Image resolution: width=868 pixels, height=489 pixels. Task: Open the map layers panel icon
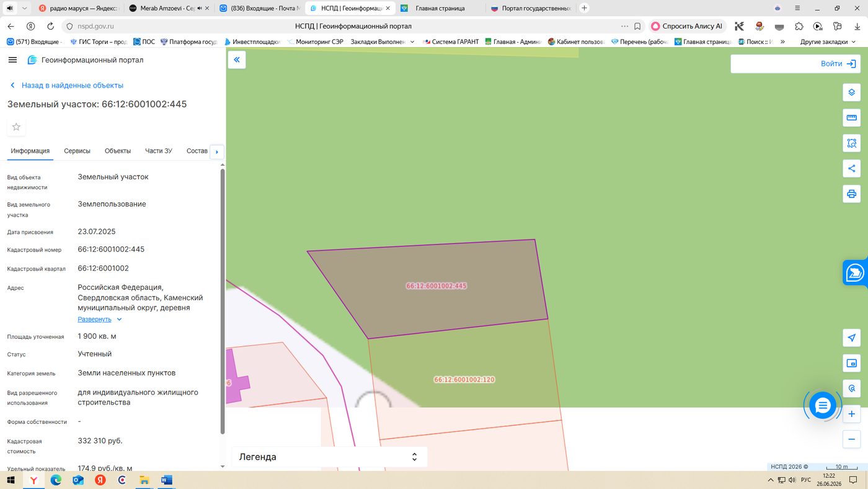click(x=851, y=92)
